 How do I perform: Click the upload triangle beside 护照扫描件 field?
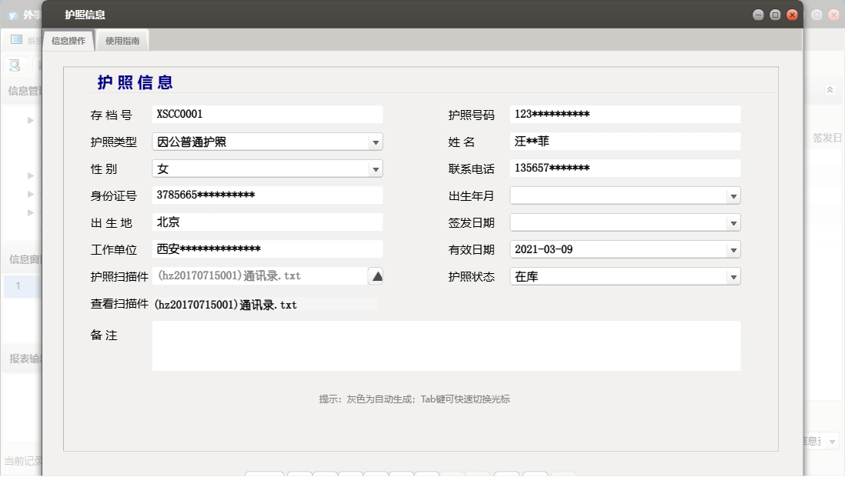point(376,275)
